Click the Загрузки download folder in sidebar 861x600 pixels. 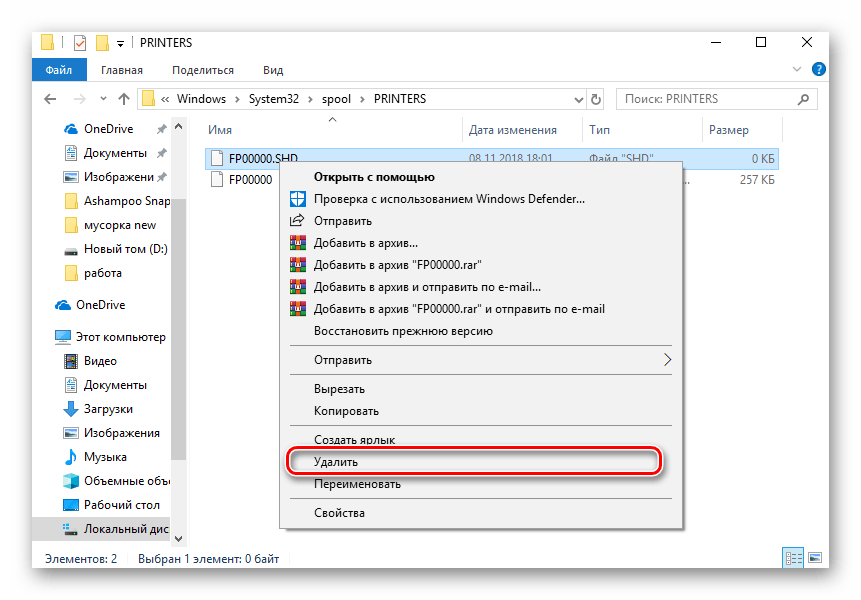point(108,409)
